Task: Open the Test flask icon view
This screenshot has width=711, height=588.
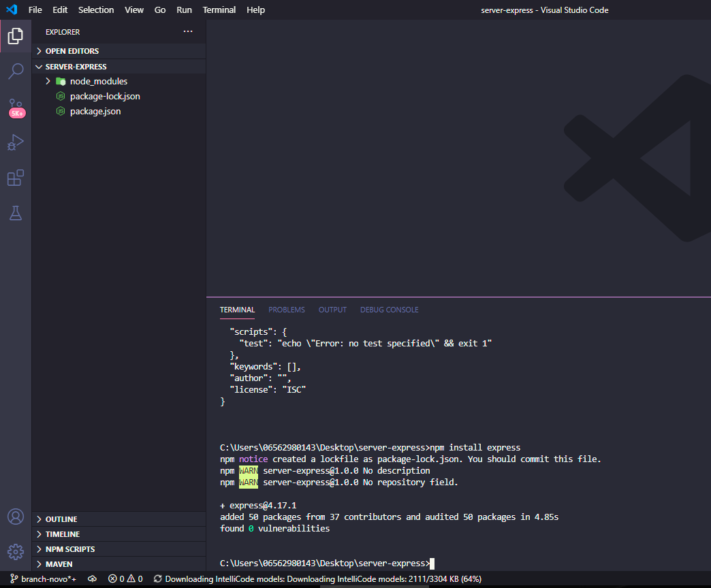Action: click(x=15, y=213)
